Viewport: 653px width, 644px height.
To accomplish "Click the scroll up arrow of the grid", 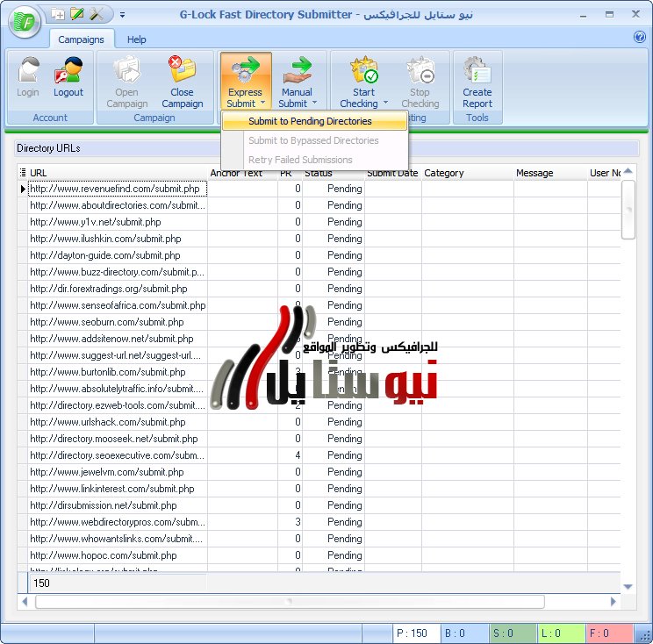I will click(628, 171).
